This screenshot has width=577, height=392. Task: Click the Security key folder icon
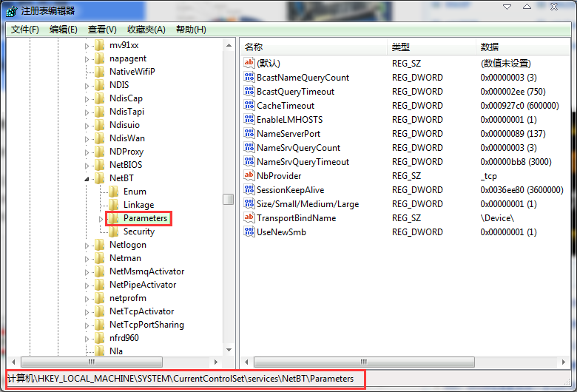pyautogui.click(x=114, y=232)
